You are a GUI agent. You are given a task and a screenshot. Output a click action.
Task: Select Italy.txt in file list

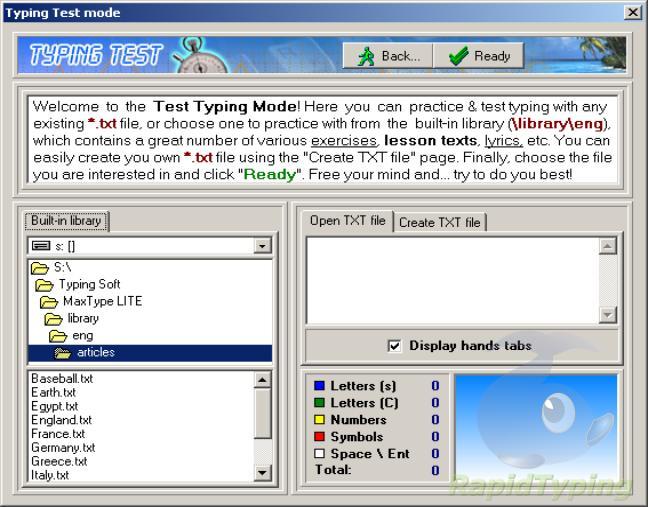coord(50,475)
